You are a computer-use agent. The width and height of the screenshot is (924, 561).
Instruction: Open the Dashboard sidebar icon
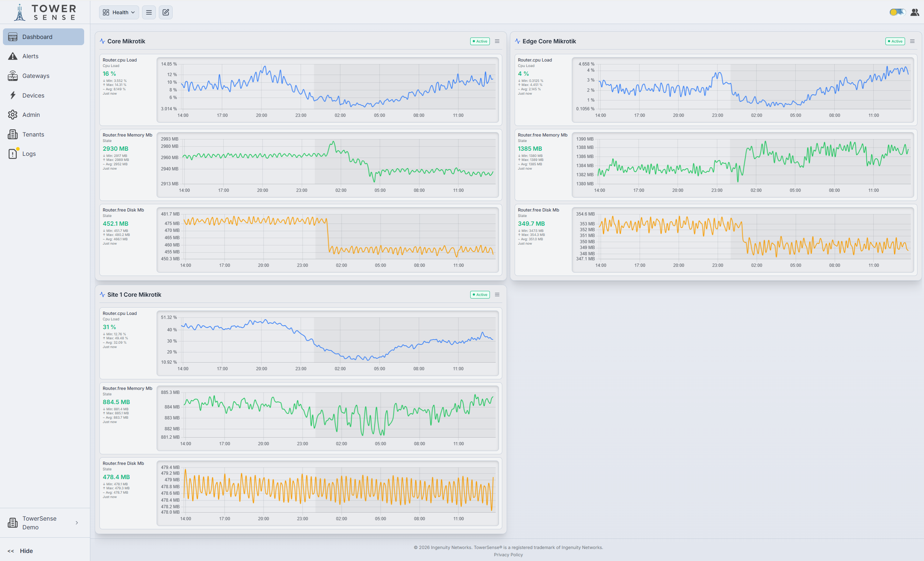(x=13, y=37)
